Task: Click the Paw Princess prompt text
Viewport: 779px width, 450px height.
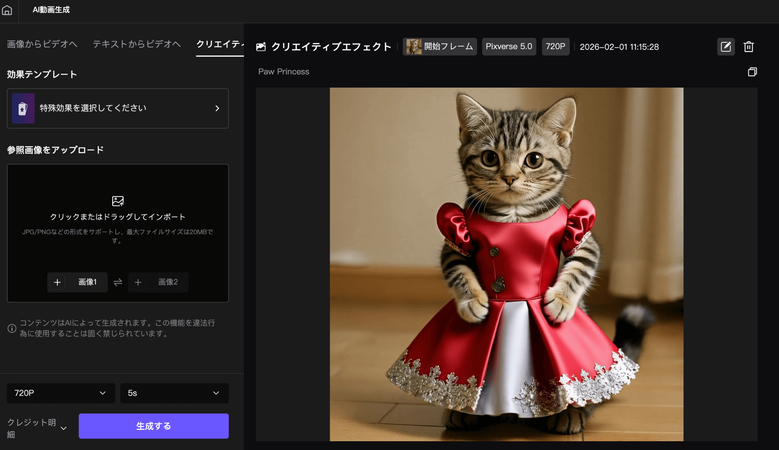Action: point(284,72)
